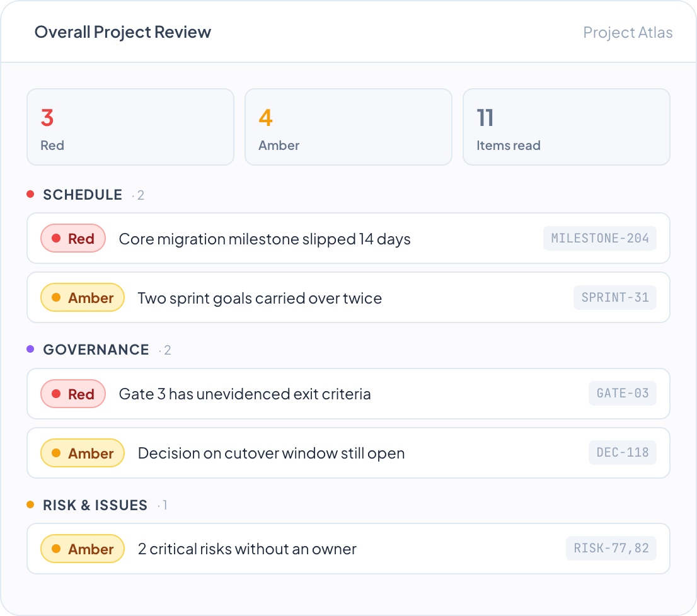The height and width of the screenshot is (616, 697).
Task: Open 2 critical risks without an owner
Action: coord(348,549)
